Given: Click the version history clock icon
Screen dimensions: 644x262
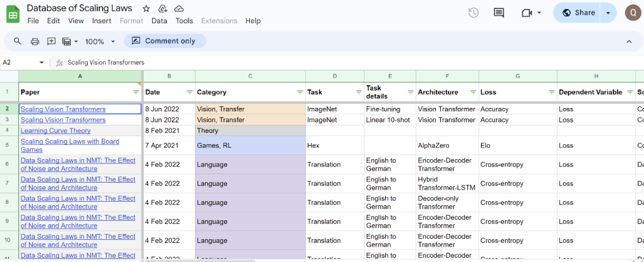Looking at the screenshot, I should pos(473,13).
